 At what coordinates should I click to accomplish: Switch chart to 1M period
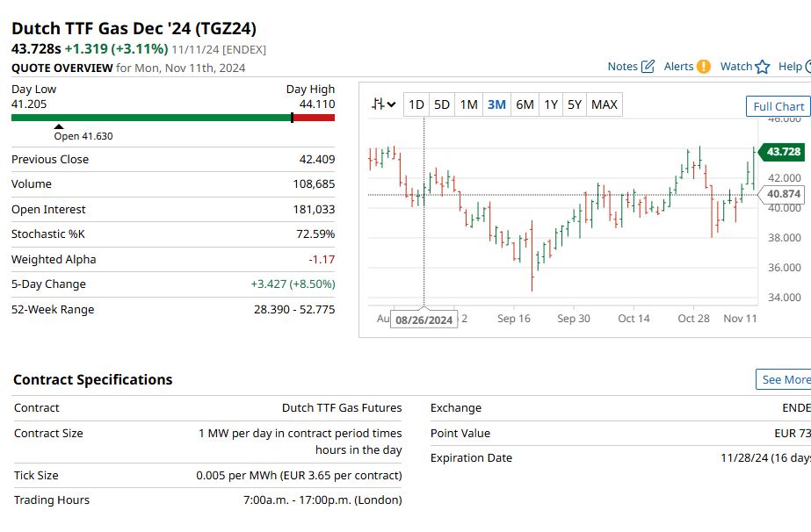click(x=469, y=105)
